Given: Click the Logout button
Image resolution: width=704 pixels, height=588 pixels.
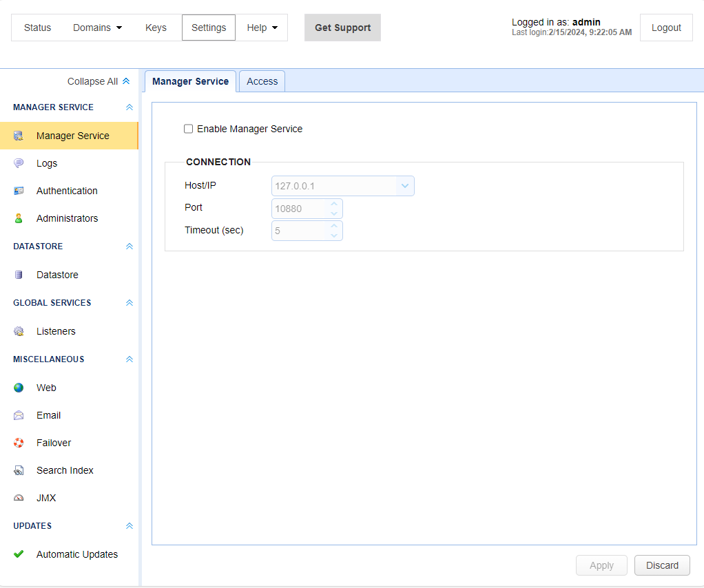Looking at the screenshot, I should 665,28.
